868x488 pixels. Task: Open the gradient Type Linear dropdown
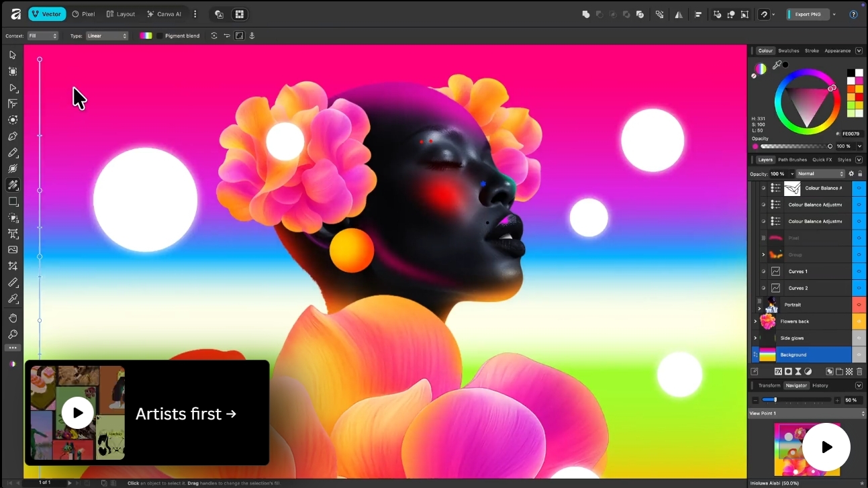[107, 36]
